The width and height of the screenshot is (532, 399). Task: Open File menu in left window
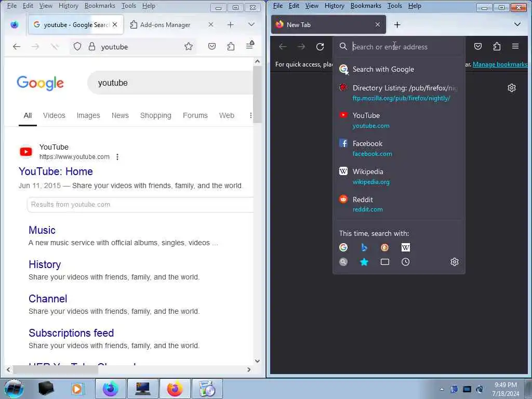click(12, 6)
